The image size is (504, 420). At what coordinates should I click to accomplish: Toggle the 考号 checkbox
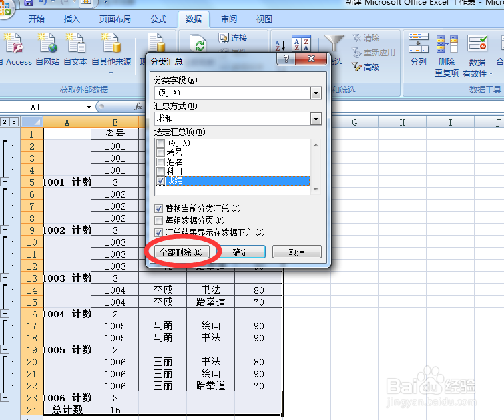160,152
